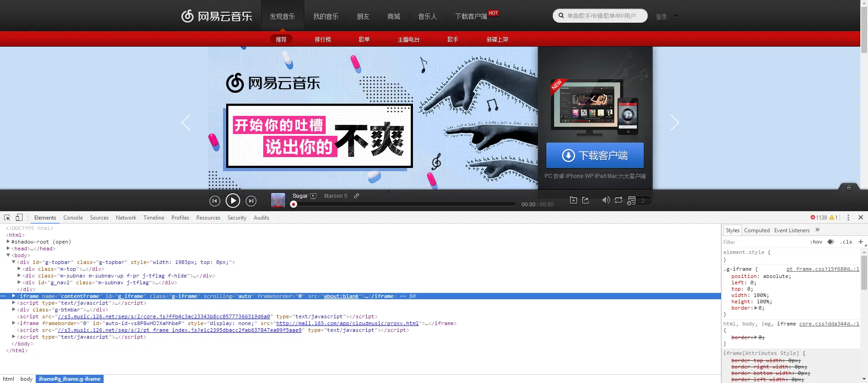The image size is (868, 383).
Task: Click the warning count indicator
Action: [834, 217]
